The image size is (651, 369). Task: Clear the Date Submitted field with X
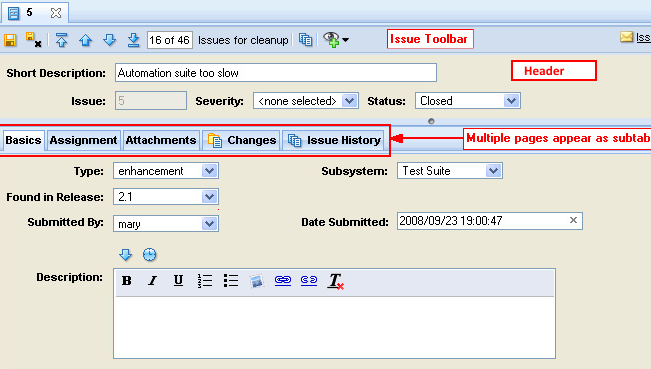pos(573,220)
